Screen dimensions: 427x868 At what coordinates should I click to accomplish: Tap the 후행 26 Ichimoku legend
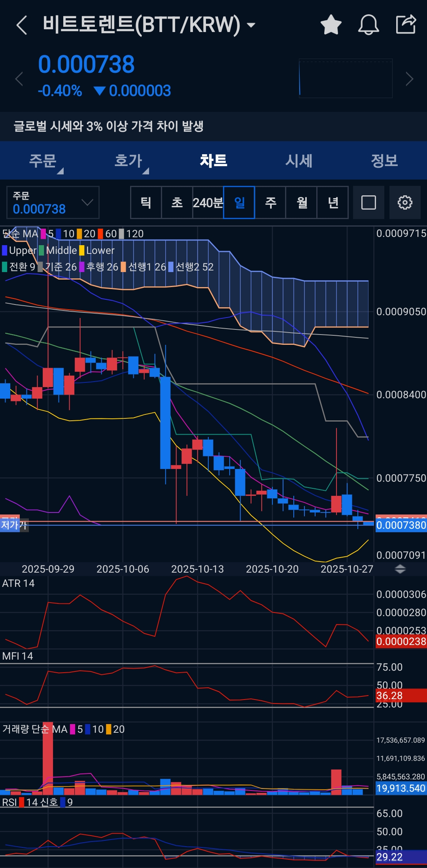pos(99,267)
